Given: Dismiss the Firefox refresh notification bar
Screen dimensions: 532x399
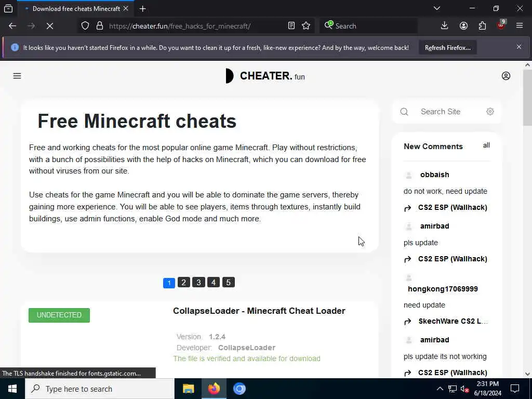Looking at the screenshot, I should coord(519,47).
